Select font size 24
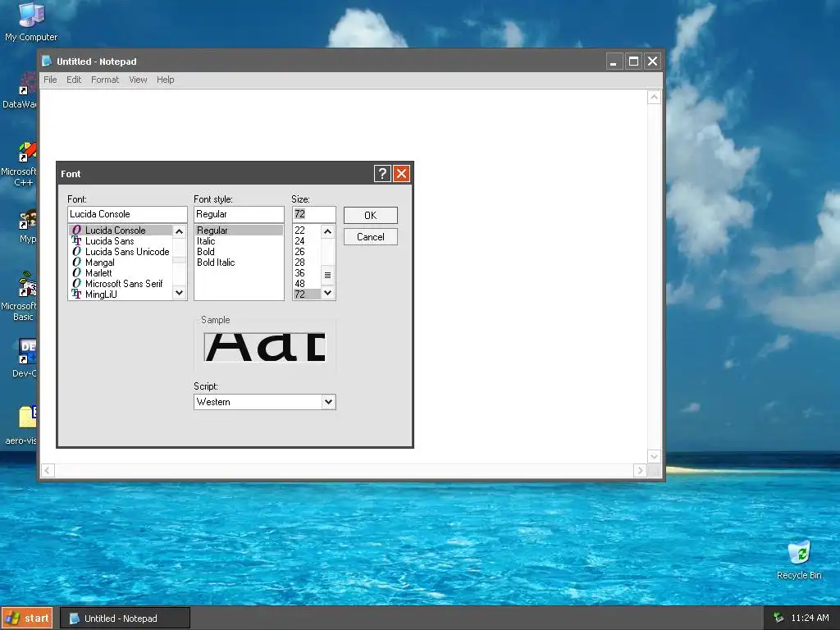Viewport: 840px width, 630px height. point(307,241)
